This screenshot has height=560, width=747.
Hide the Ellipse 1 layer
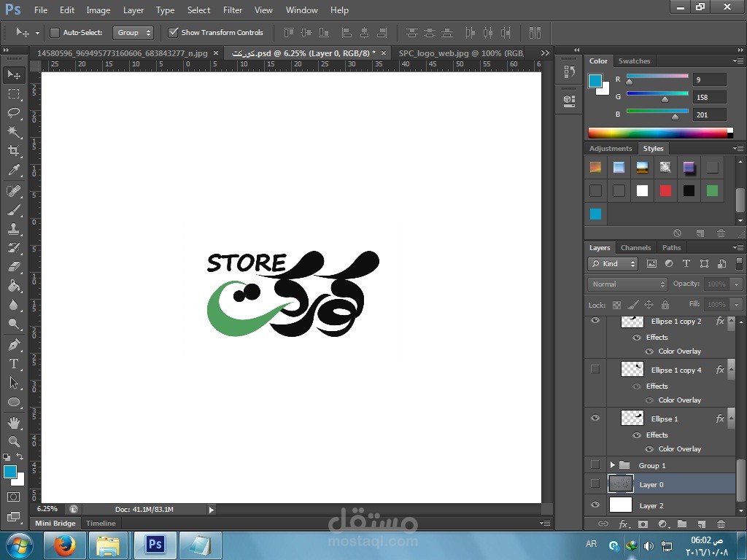coord(595,419)
